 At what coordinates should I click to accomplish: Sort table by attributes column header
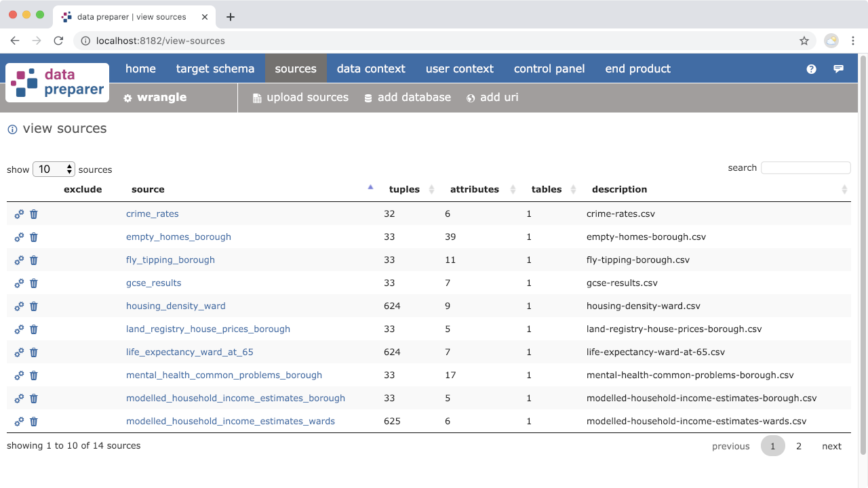pos(474,190)
